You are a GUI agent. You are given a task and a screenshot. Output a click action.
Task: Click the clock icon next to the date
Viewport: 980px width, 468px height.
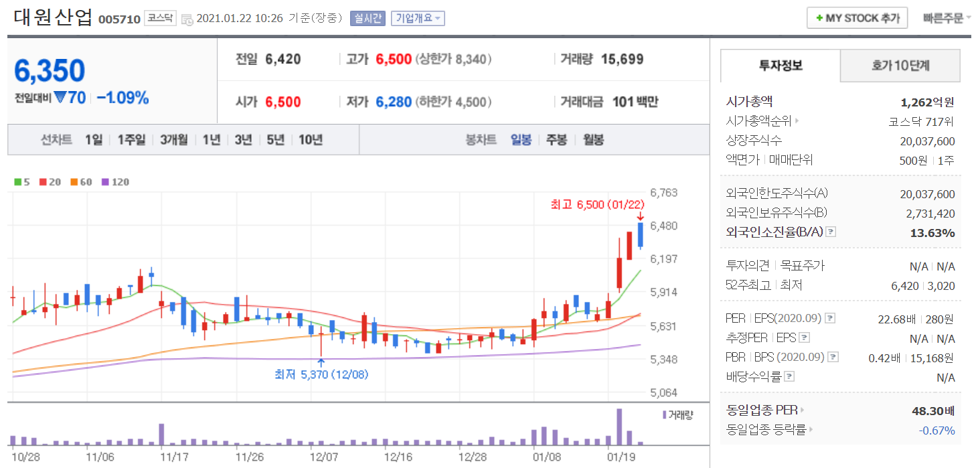[187, 19]
